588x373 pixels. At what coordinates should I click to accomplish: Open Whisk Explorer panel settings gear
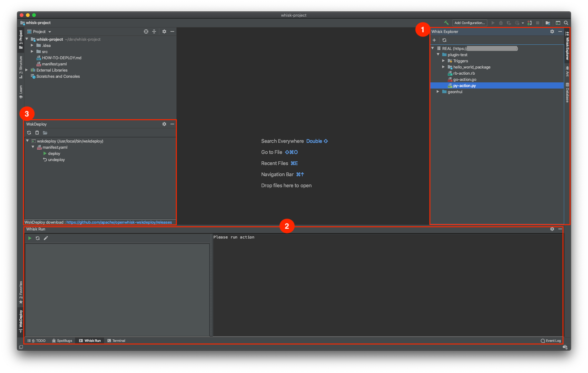(x=552, y=31)
